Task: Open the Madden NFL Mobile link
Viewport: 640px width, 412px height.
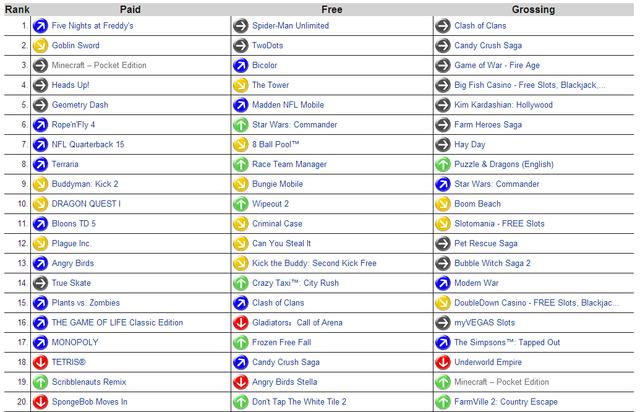Action: click(x=289, y=104)
